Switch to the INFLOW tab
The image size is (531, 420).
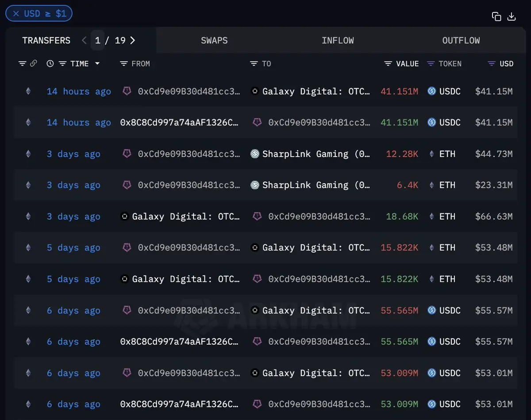338,40
